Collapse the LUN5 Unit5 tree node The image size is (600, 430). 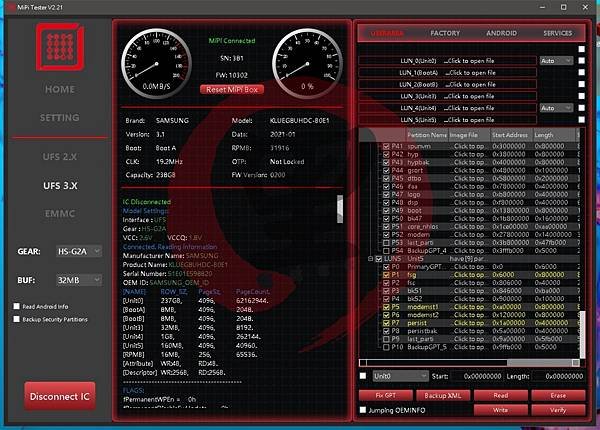tap(370, 259)
